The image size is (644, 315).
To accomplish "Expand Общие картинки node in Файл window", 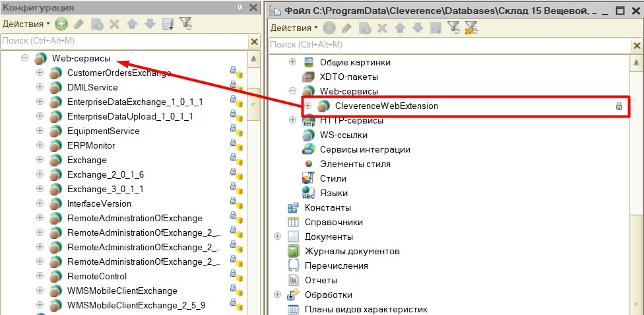I will 292,62.
